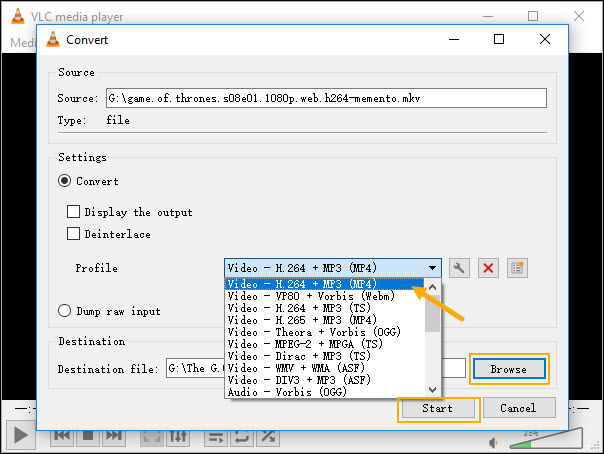
Task: Click the Cancel button
Action: pyautogui.click(x=519, y=408)
